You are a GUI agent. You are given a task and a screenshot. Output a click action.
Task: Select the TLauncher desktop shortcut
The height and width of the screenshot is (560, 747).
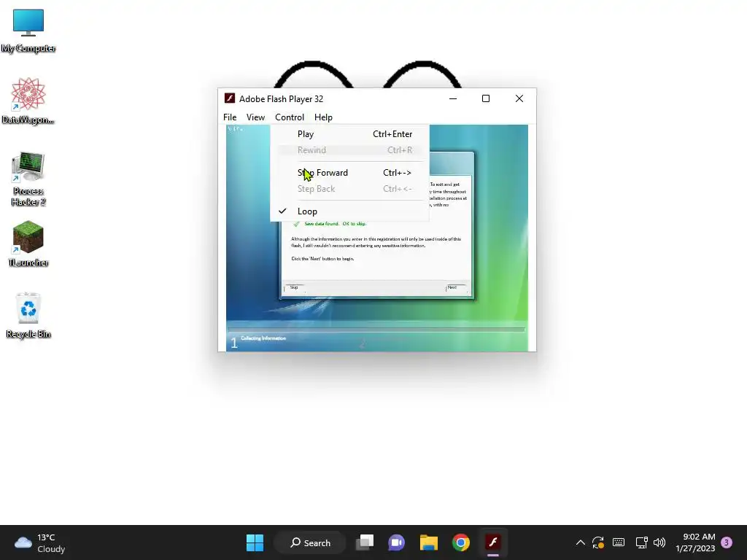click(28, 244)
